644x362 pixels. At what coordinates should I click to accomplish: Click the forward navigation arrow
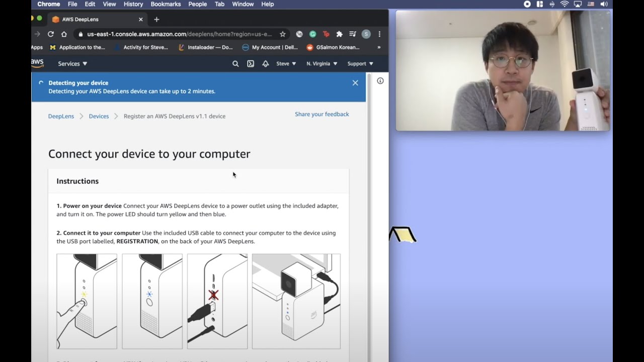[37, 34]
